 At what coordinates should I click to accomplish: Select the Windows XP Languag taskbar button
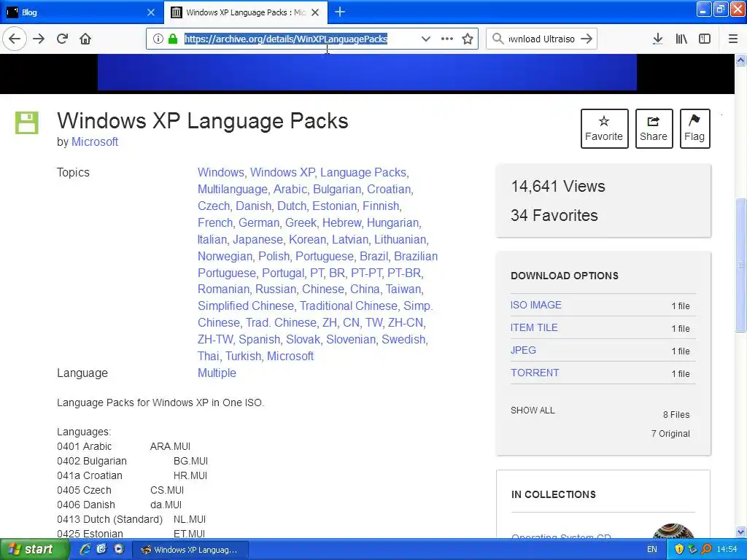(x=190, y=550)
